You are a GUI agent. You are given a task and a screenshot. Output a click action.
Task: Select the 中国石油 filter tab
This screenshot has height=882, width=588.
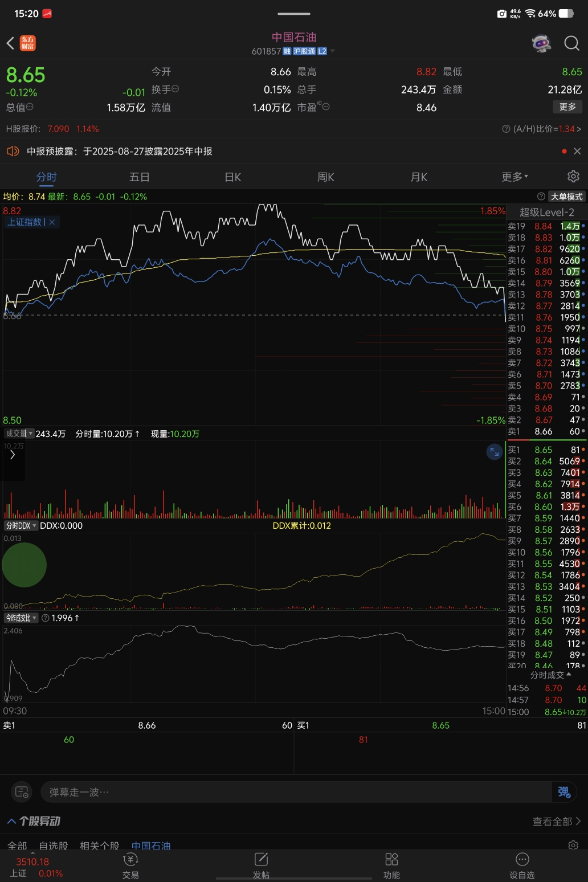click(x=151, y=846)
